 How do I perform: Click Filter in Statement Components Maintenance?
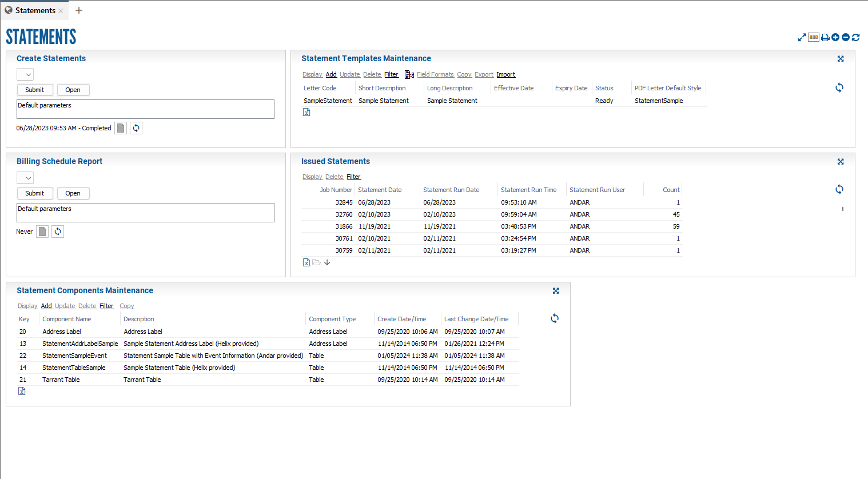[106, 306]
